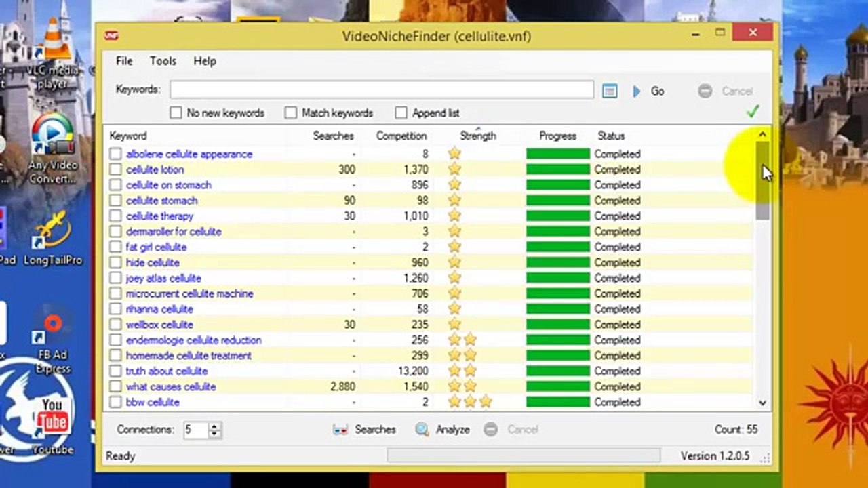Sort by the Keyword column header
Image resolution: width=868 pixels, height=488 pixels.
click(128, 136)
